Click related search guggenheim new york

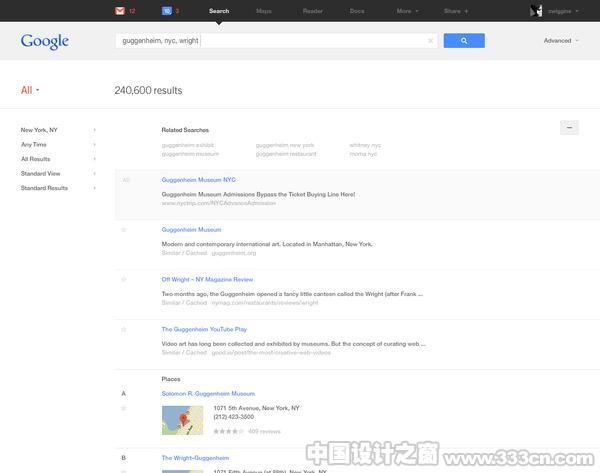pos(285,145)
